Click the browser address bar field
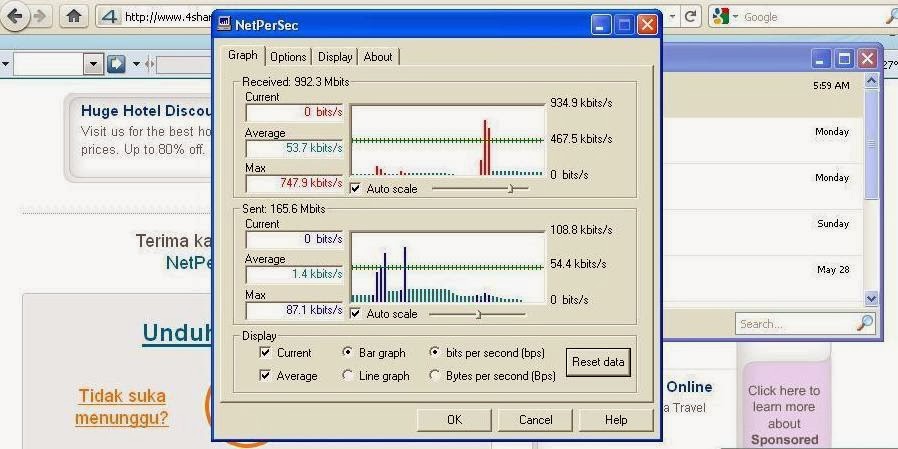Viewport: 898px width, 449px height. (x=166, y=17)
